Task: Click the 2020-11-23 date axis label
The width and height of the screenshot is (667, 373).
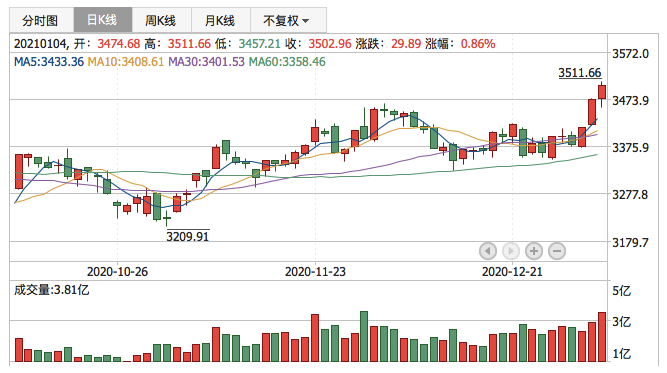Action: click(315, 272)
